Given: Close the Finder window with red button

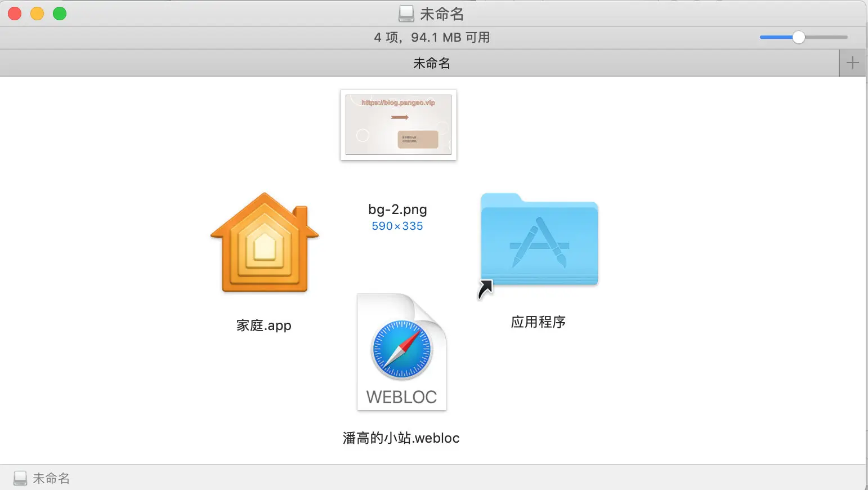Looking at the screenshot, I should 15,14.
